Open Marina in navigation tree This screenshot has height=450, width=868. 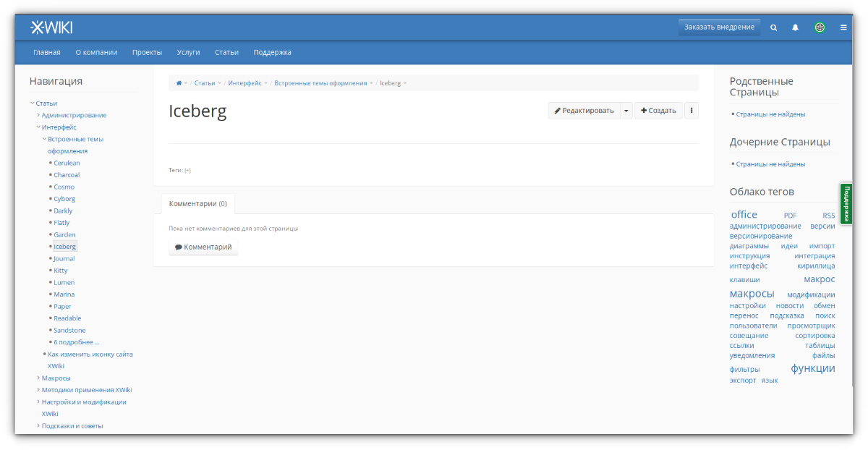(64, 294)
